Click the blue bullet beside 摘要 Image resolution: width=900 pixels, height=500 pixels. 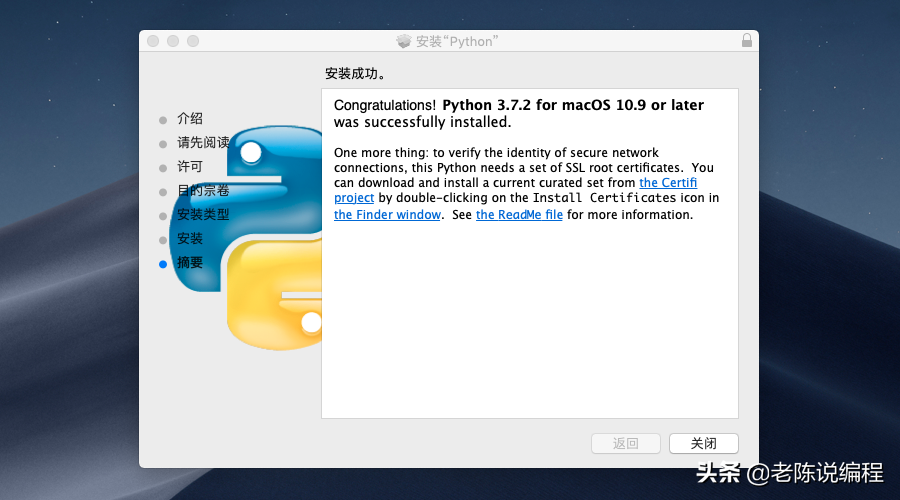(163, 263)
